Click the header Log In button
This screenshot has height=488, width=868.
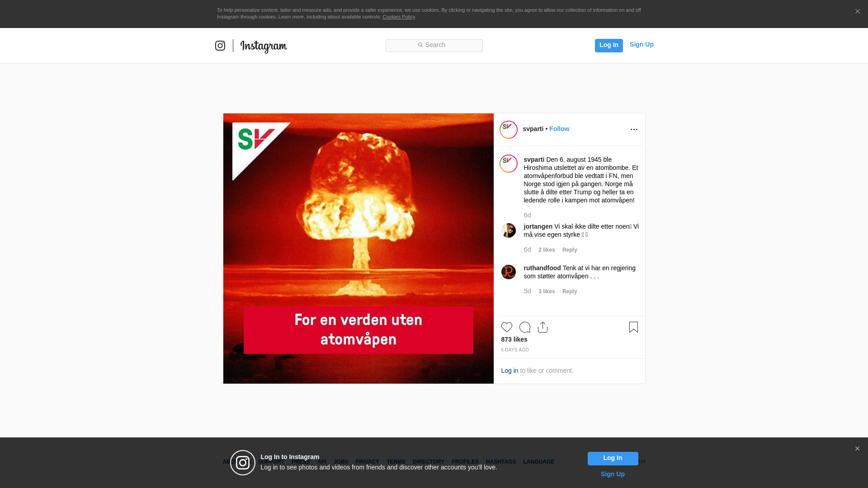click(x=609, y=45)
